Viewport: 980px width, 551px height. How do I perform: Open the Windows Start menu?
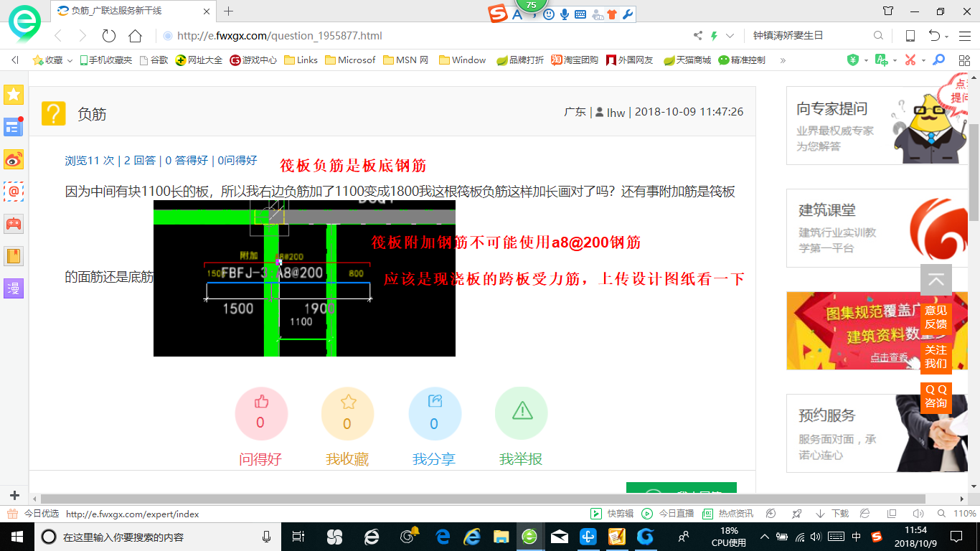pyautogui.click(x=17, y=537)
